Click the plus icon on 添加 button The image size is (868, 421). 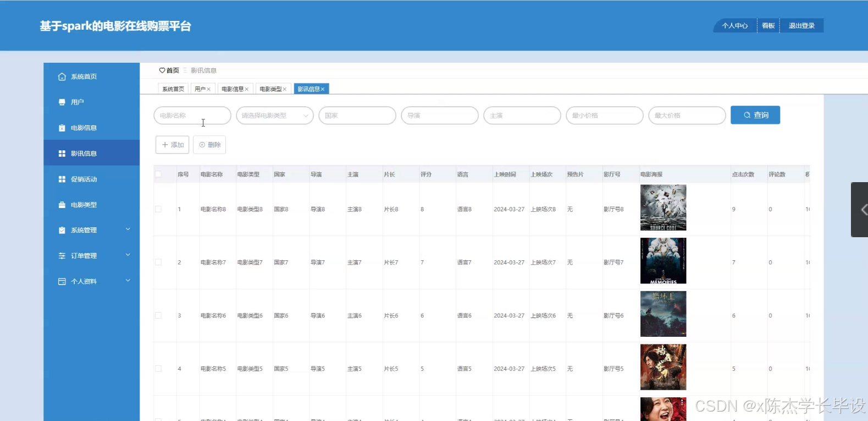pos(165,145)
